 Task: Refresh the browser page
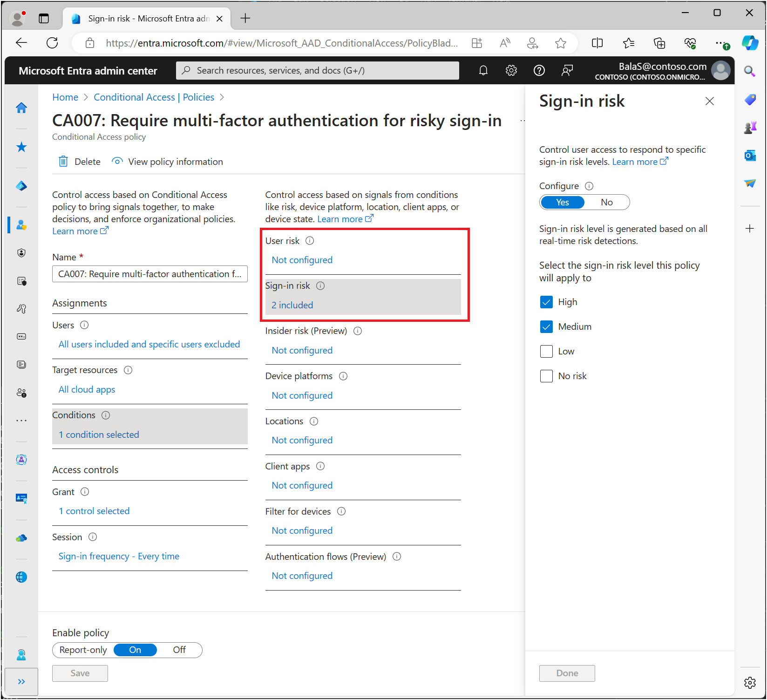click(x=52, y=43)
